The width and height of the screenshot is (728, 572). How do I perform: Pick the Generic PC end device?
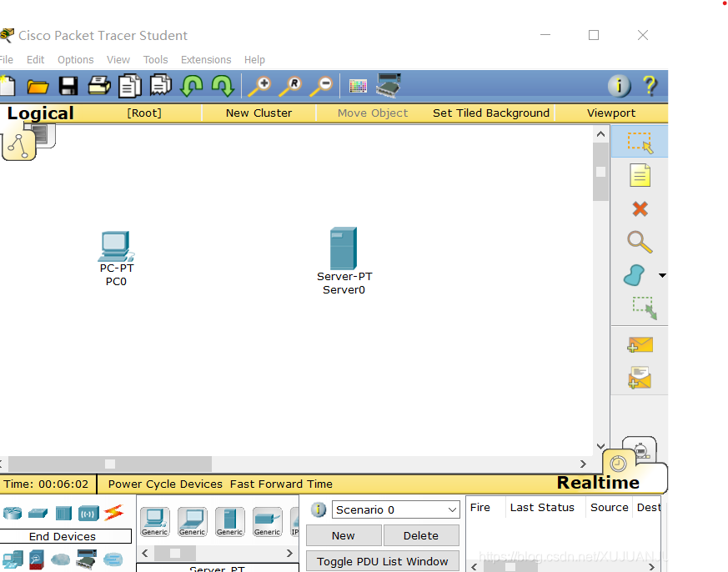tap(154, 521)
